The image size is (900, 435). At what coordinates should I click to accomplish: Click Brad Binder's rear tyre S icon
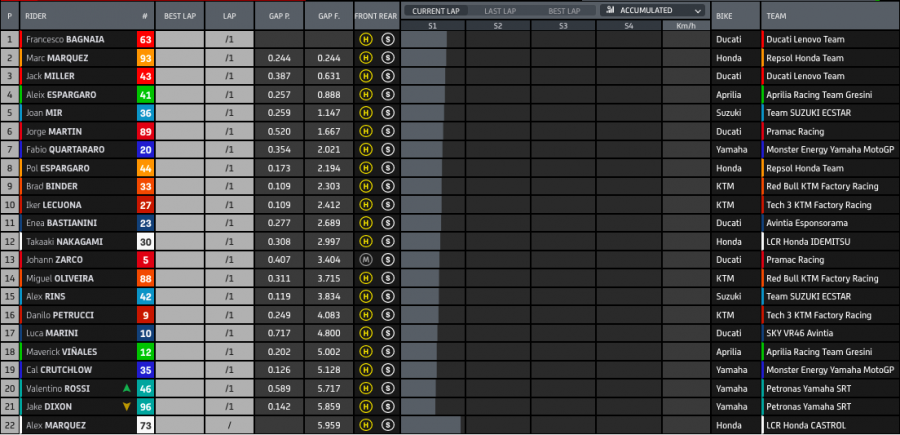pos(387,186)
